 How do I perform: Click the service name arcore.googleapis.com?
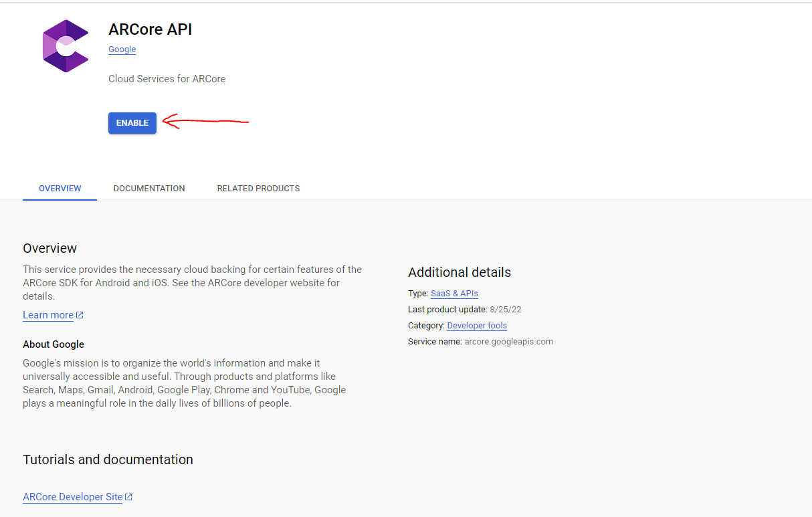(508, 342)
